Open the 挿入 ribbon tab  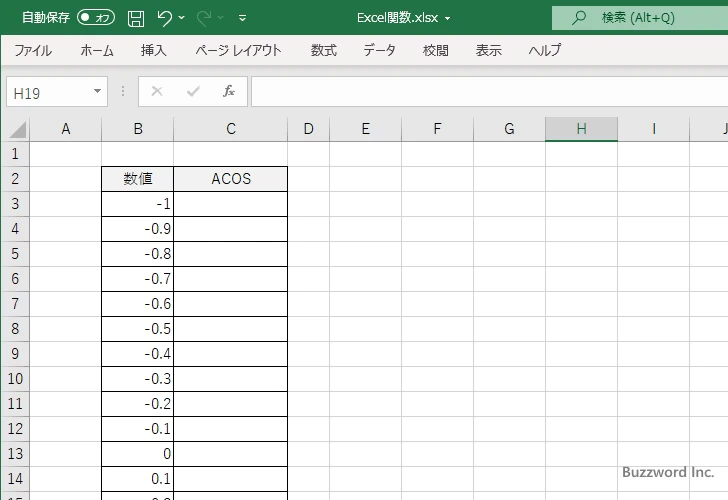[154, 50]
